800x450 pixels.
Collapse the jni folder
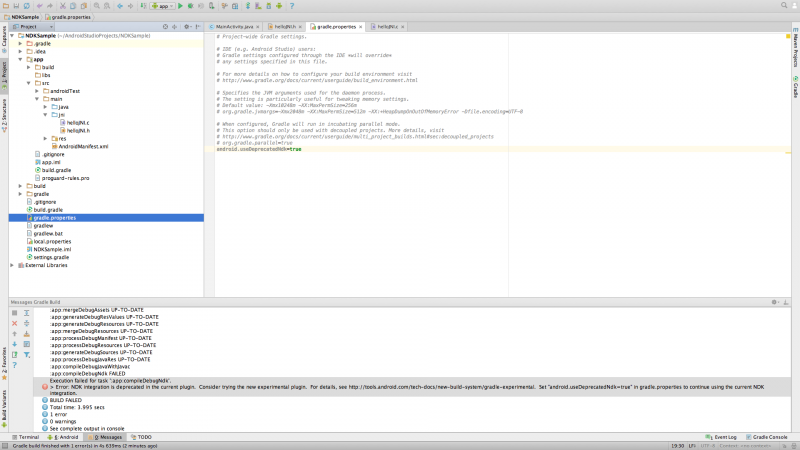coord(45,115)
